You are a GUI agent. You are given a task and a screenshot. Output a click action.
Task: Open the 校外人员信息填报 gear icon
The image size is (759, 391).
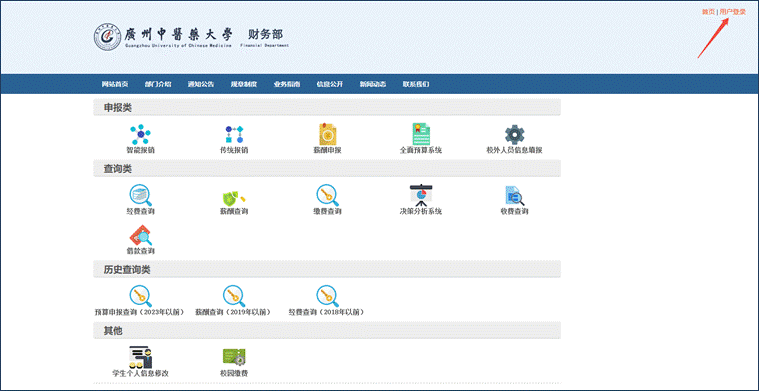[x=515, y=135]
